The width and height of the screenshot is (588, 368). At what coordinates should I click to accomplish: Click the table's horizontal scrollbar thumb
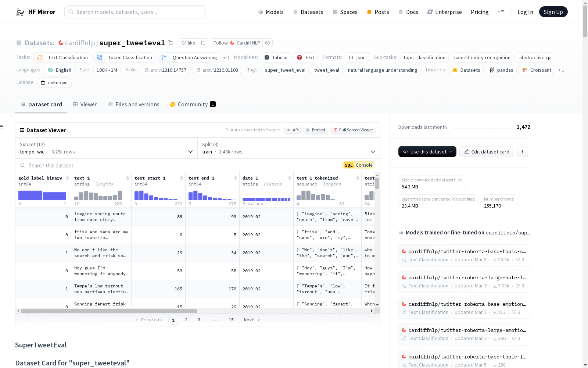click(x=109, y=311)
